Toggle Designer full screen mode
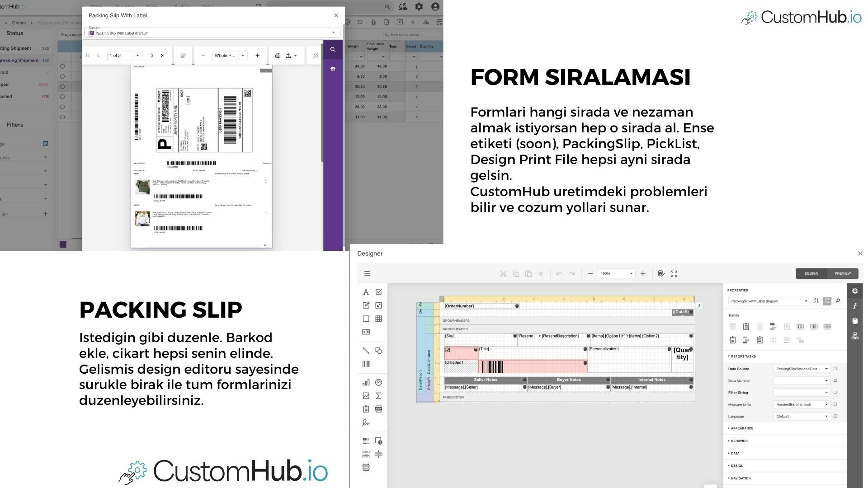 [674, 274]
